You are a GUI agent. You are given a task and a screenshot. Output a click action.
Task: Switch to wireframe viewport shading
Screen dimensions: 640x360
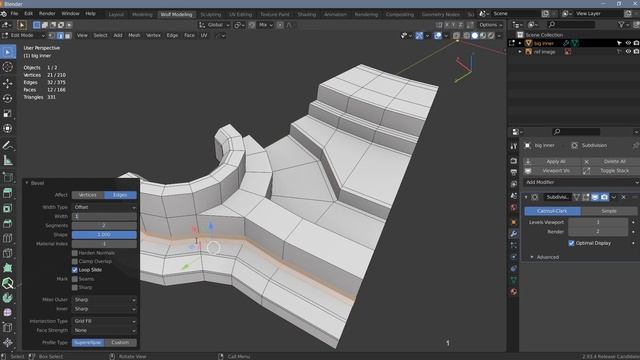point(467,36)
